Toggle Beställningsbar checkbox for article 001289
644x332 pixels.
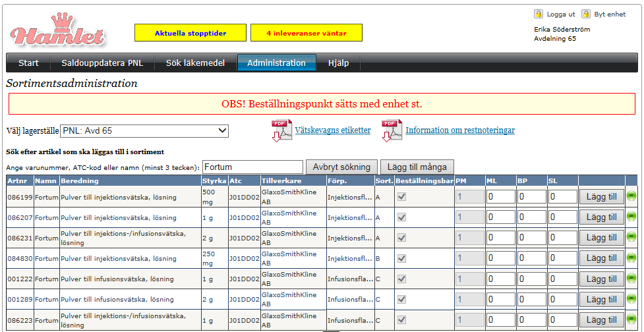pyautogui.click(x=402, y=299)
